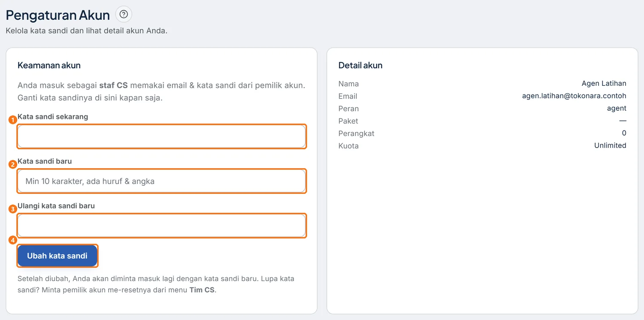Click the Perangkat value 0
Screen dimensions: 644x320
(624, 133)
